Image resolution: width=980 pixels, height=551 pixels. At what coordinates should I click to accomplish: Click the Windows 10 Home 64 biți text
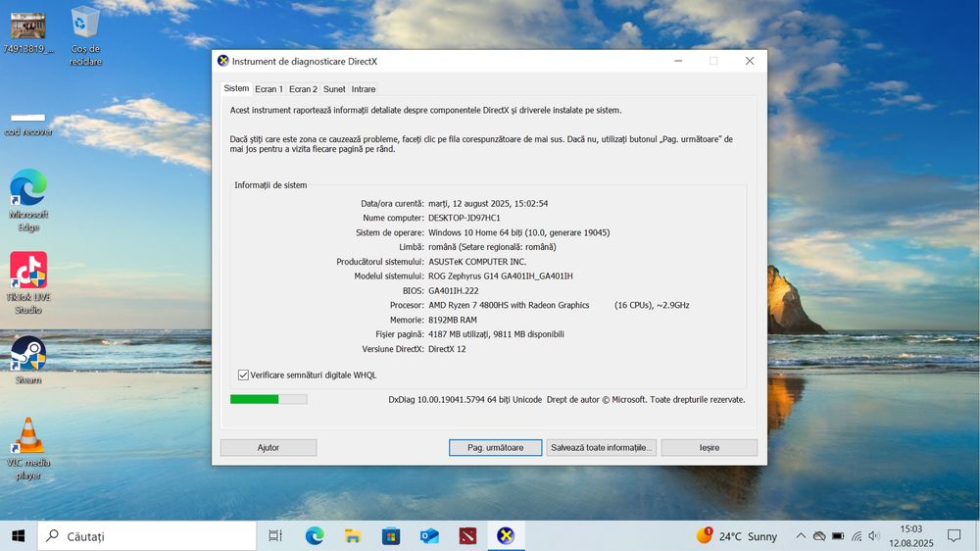click(518, 232)
